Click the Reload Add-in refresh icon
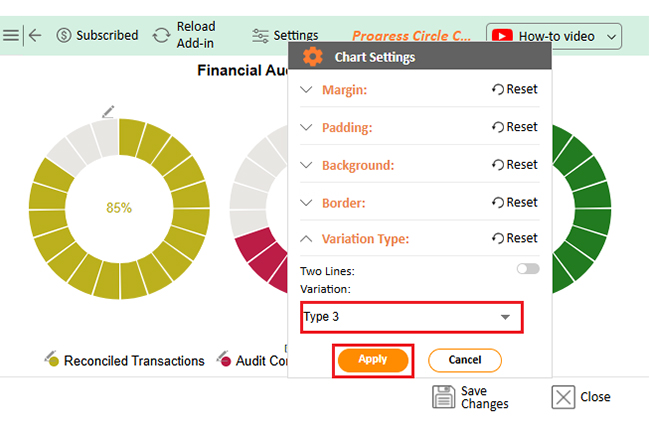Image resolution: width=650 pixels, height=434 pixels. tap(161, 35)
